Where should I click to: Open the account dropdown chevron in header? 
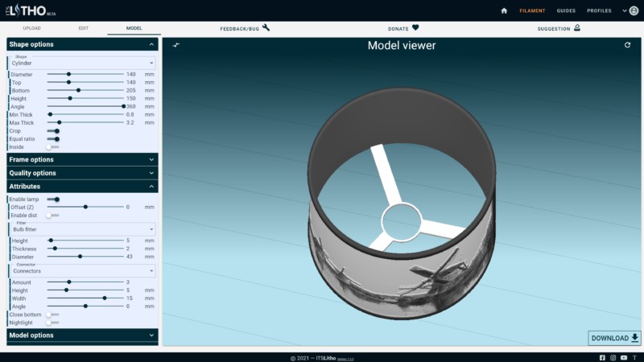point(625,10)
